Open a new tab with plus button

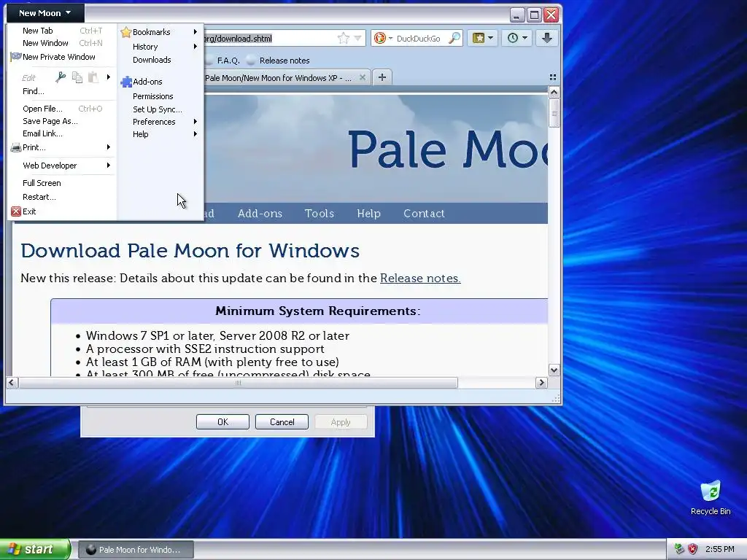[x=382, y=77]
